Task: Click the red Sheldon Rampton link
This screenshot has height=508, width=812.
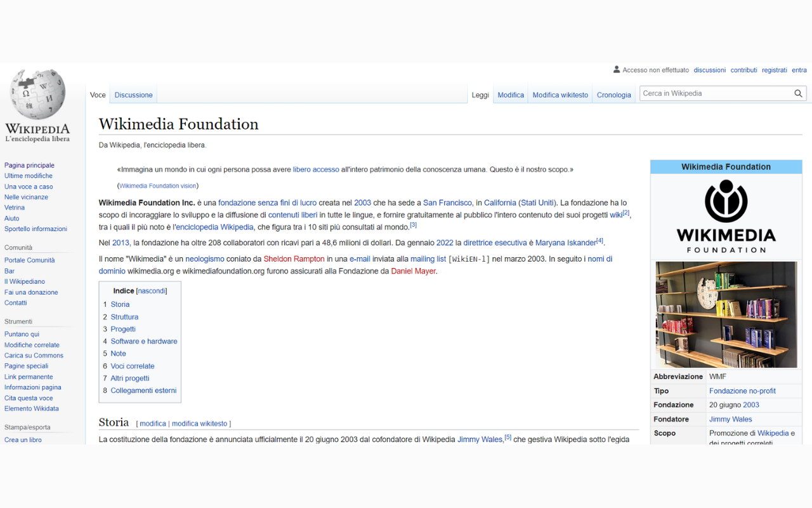Action: [x=294, y=259]
